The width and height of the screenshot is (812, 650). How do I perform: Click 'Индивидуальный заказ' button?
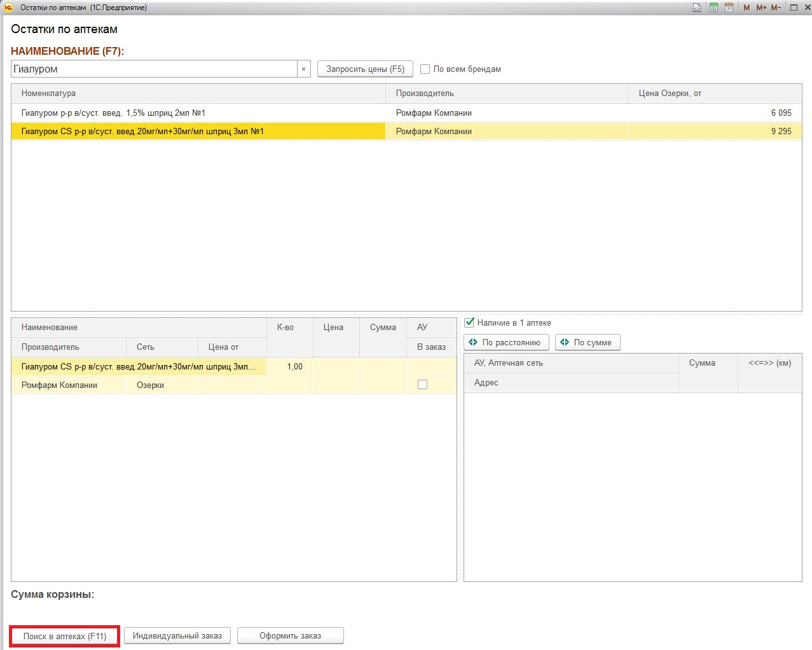[177, 635]
